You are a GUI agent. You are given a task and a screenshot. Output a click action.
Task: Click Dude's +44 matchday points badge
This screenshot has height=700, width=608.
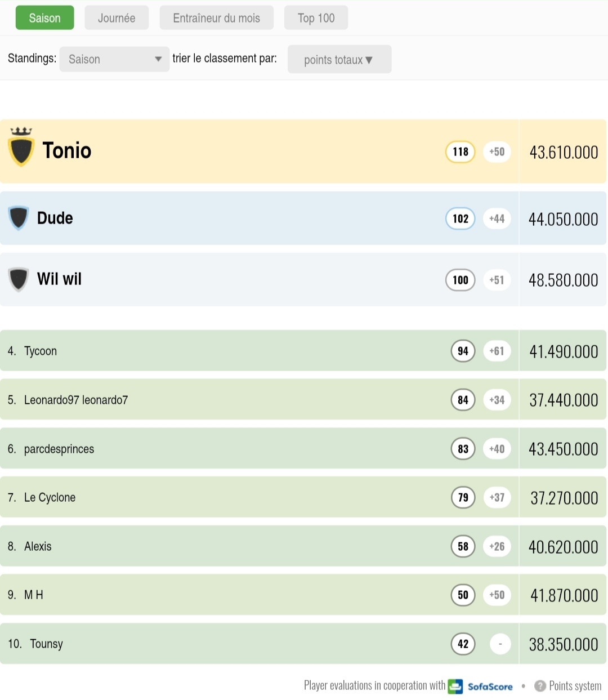(x=497, y=219)
